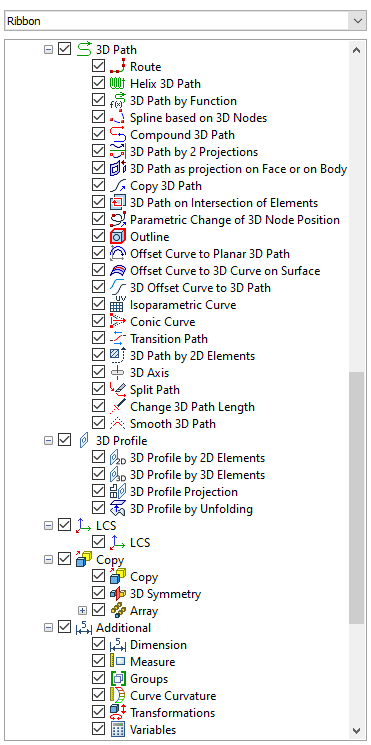Collapse the 3D Profile group
Image resolution: width=371 pixels, height=745 pixels.
pyautogui.click(x=48, y=441)
